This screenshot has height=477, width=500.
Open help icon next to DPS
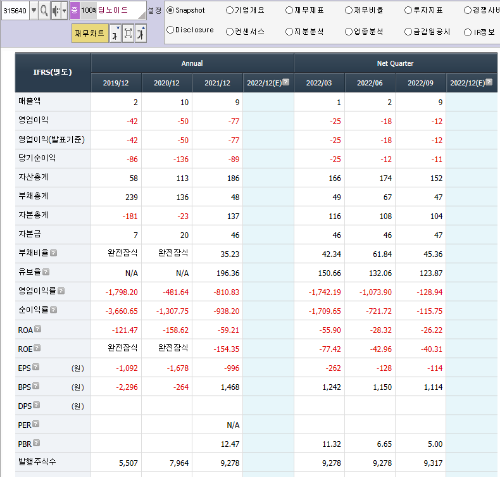tap(36, 405)
